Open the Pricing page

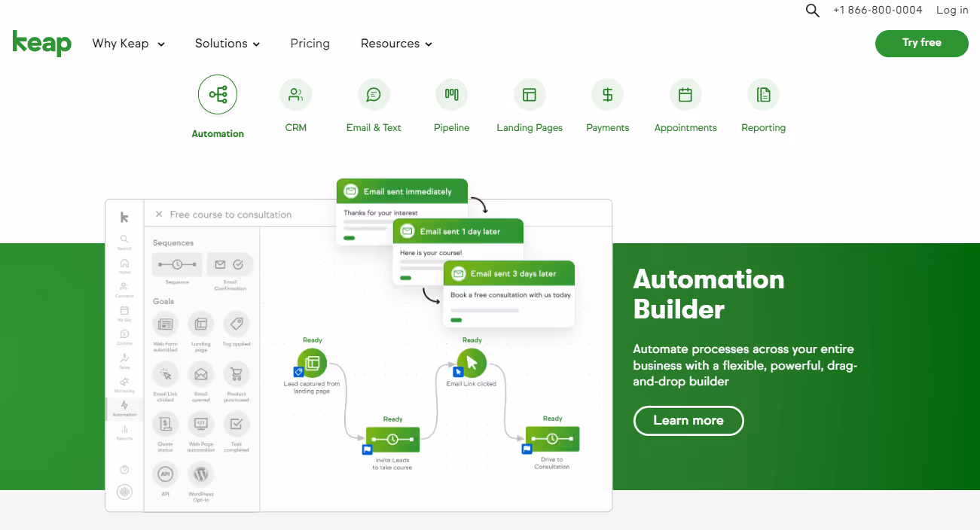coord(310,44)
